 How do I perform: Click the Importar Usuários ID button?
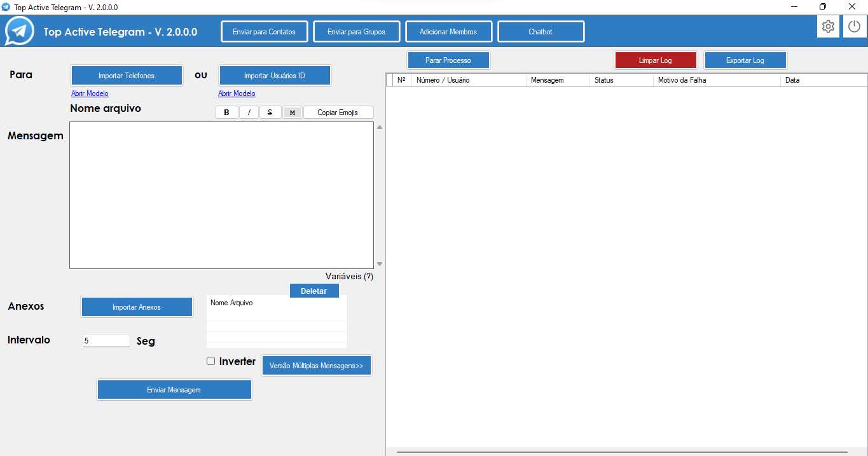[275, 76]
